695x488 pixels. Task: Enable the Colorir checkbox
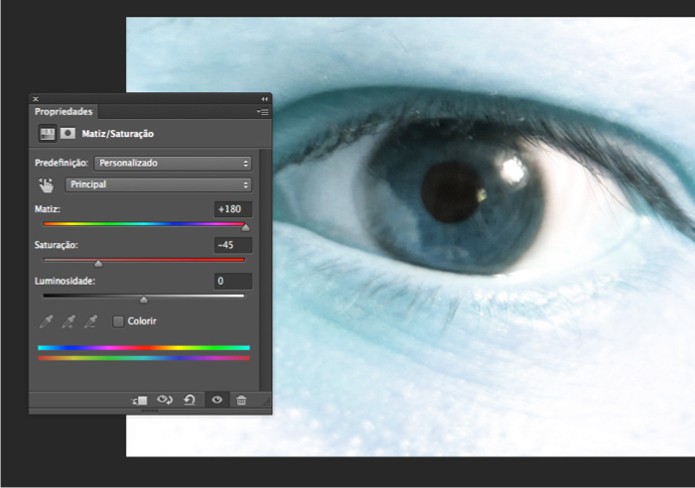pyautogui.click(x=118, y=321)
